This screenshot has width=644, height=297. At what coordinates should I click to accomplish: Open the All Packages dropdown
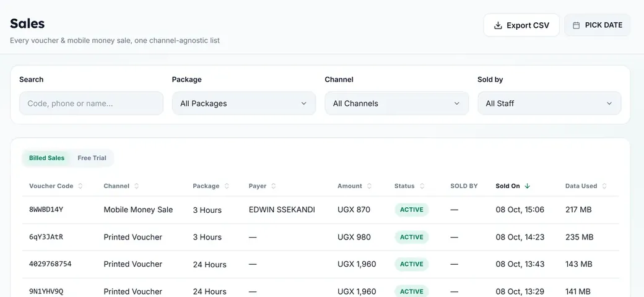pos(244,103)
